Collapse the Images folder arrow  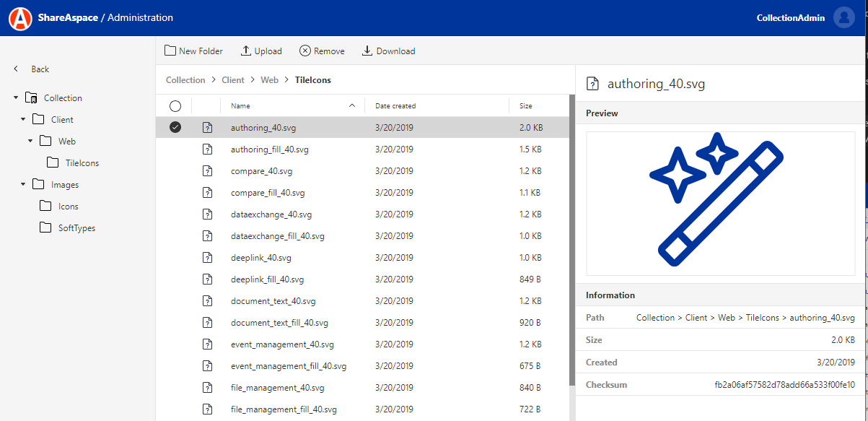click(23, 185)
